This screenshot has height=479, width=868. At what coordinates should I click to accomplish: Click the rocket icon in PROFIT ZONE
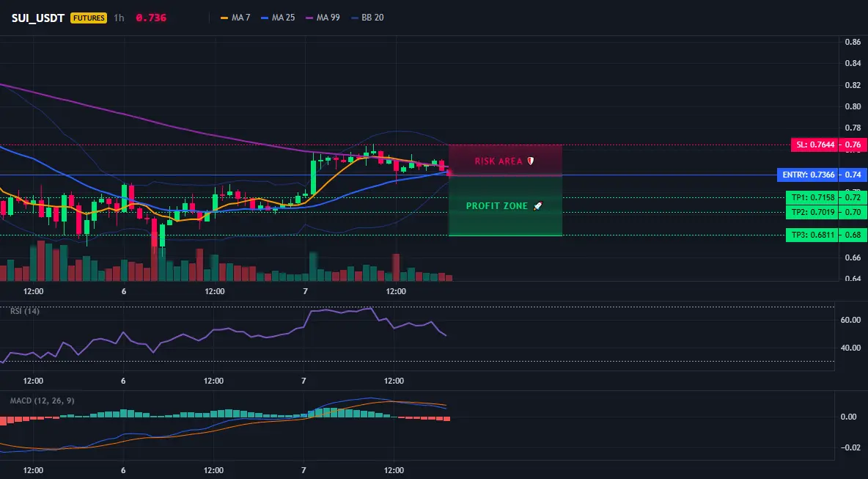click(537, 206)
